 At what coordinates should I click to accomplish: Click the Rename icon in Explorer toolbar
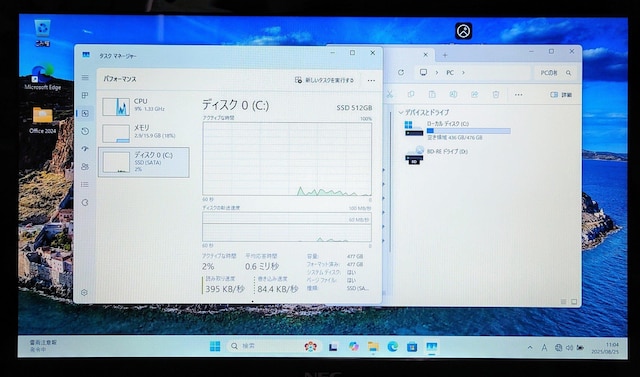pyautogui.click(x=453, y=94)
